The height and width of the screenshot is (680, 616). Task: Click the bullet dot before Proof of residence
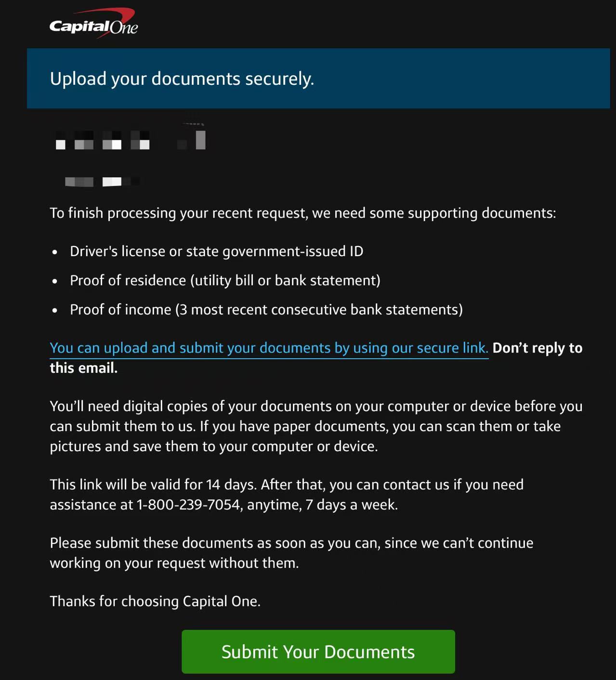(x=55, y=281)
